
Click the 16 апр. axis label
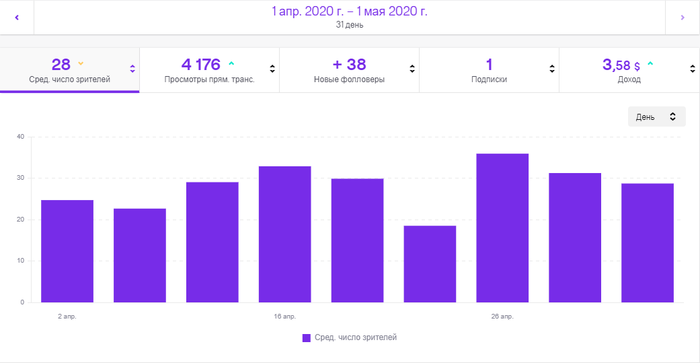click(x=285, y=317)
